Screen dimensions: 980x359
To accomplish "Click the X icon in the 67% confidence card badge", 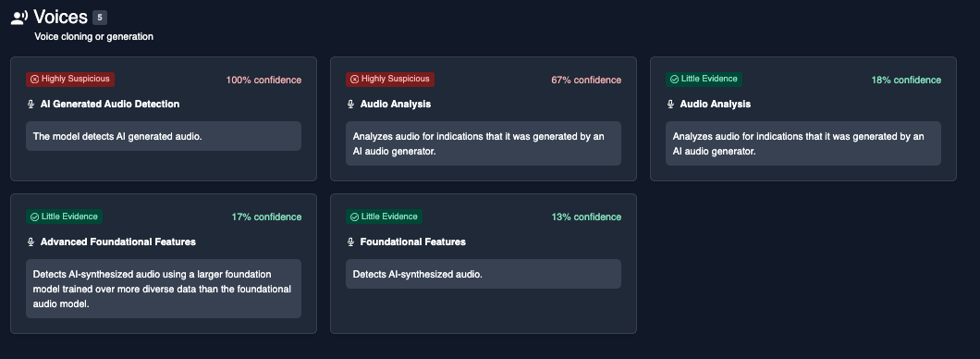I will coord(354,80).
